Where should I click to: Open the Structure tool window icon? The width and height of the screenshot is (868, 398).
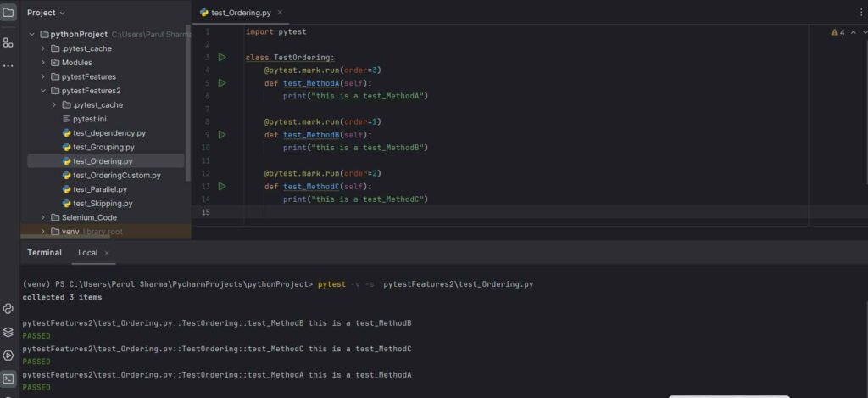click(8, 42)
